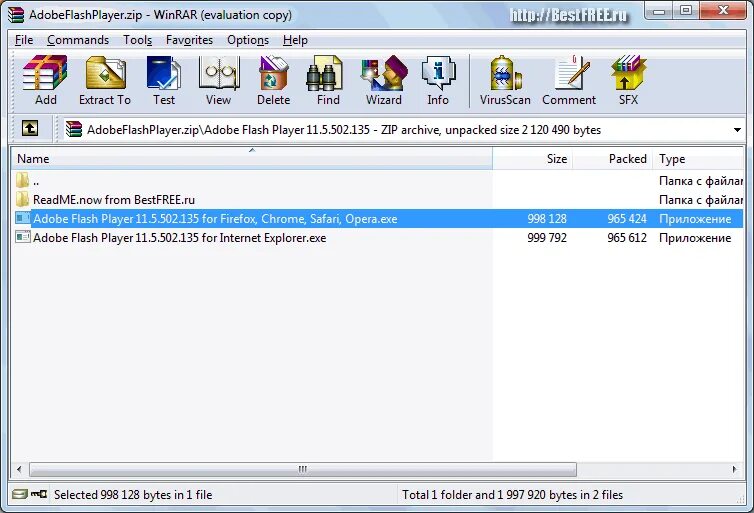
Task: Convert archive to SFX
Action: [628, 80]
